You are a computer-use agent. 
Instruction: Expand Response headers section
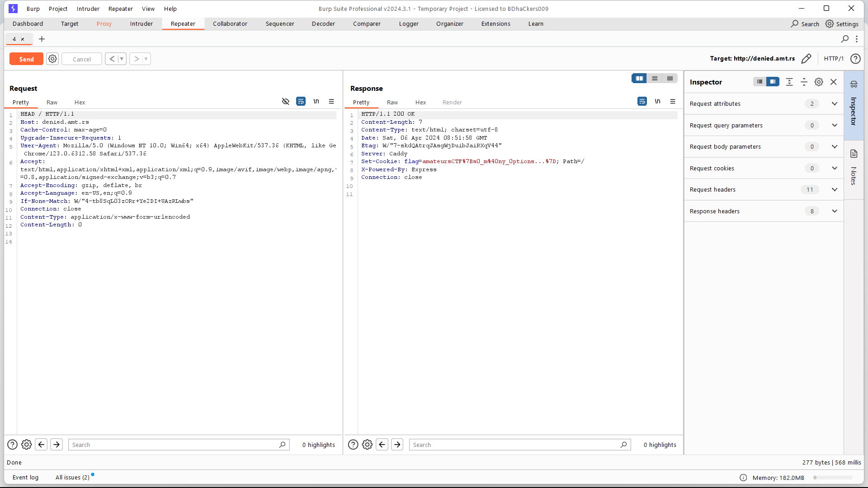point(834,211)
